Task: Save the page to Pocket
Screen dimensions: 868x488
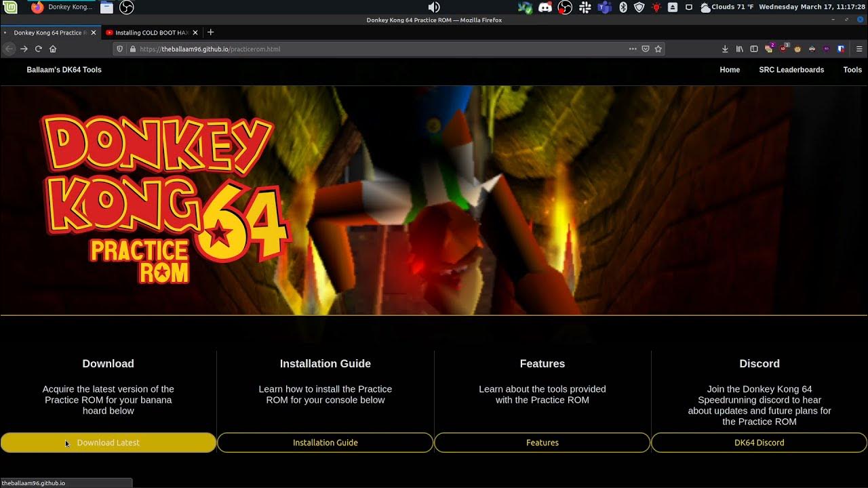Action: coord(646,49)
